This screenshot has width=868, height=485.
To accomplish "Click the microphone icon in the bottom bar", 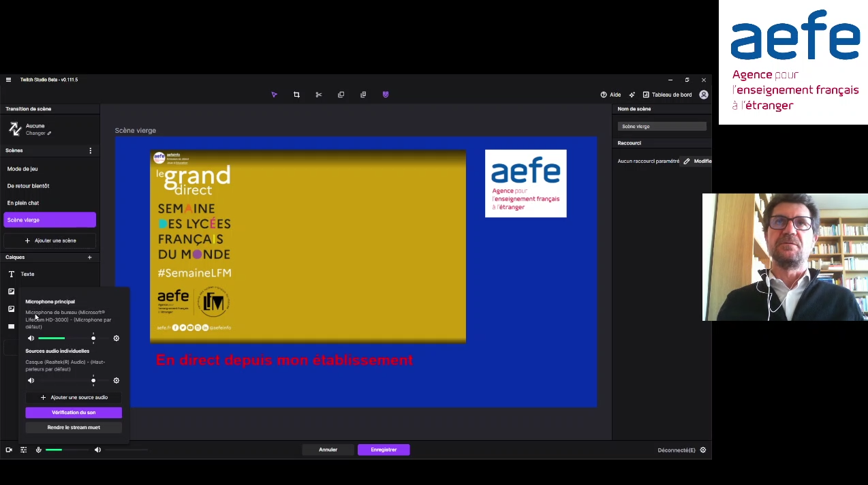I will (x=38, y=450).
